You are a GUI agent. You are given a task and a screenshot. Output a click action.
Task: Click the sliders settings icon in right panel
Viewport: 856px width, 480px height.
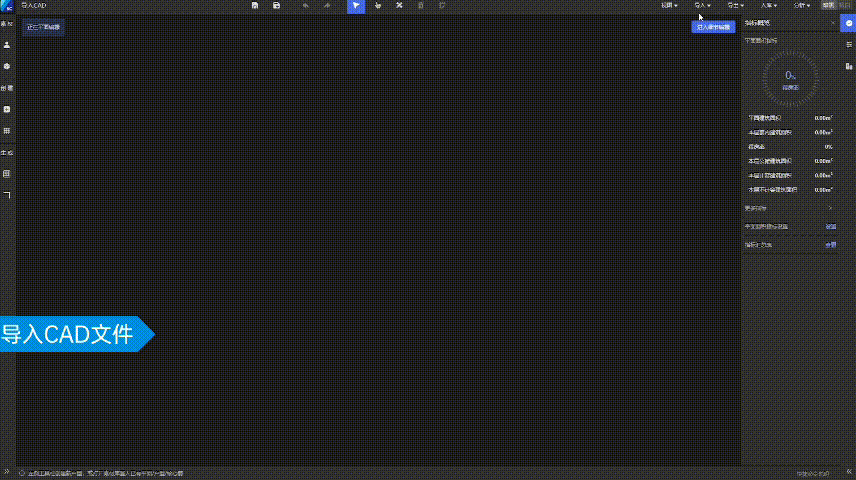[x=848, y=45]
